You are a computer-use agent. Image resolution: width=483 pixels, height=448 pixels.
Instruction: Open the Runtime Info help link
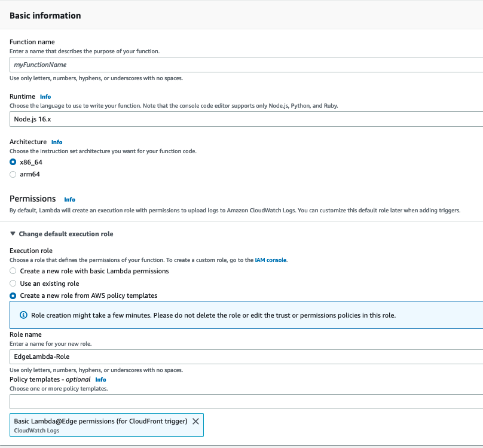pyautogui.click(x=46, y=96)
